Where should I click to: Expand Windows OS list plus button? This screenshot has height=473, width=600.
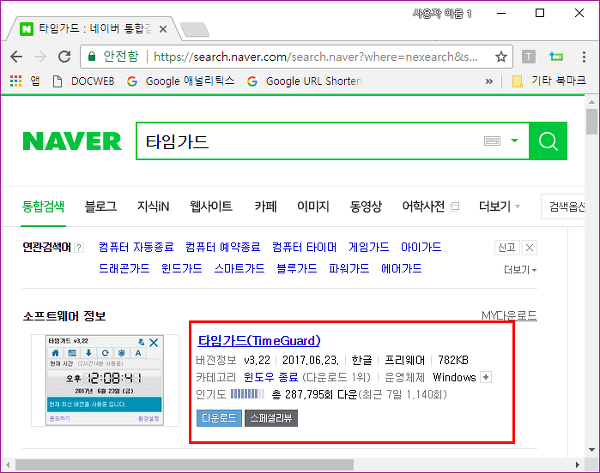click(486, 377)
